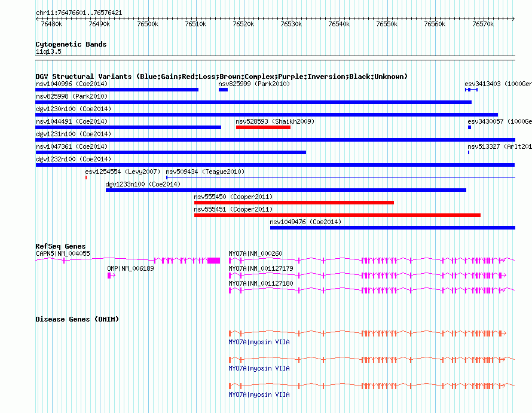The image size is (532, 413).
Task: Select the small esv3430057 variant marker
Action: pyautogui.click(x=470, y=127)
